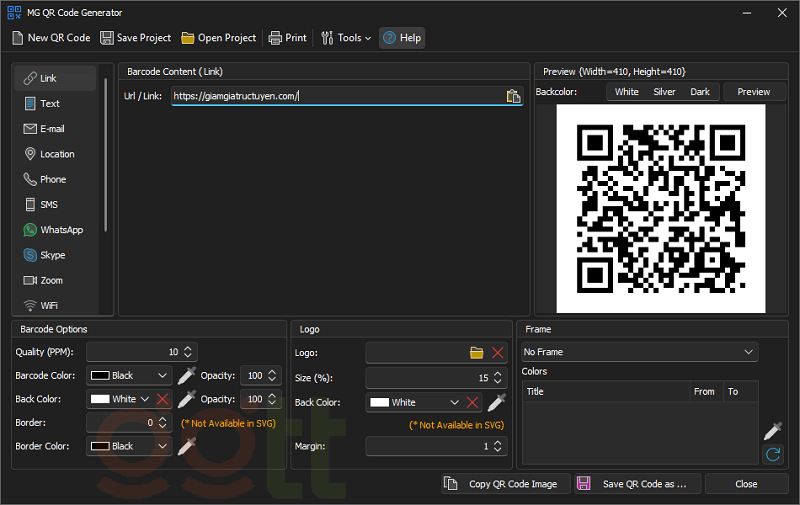Paste clipboard into Url / Link field
The height and width of the screenshot is (505, 800).
(x=513, y=96)
